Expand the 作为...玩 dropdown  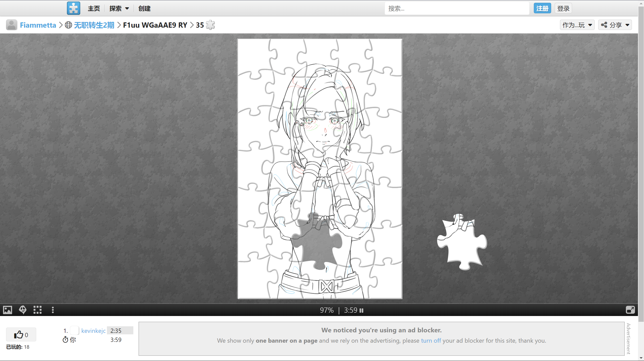(x=577, y=25)
